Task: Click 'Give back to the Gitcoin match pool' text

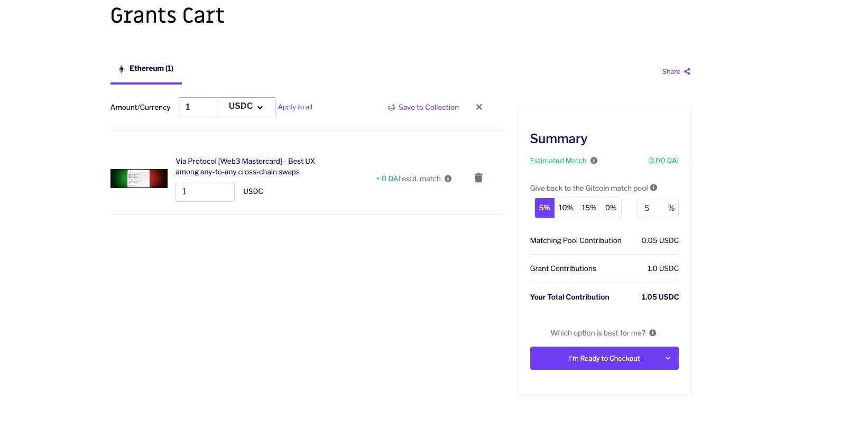Action: 589,188
